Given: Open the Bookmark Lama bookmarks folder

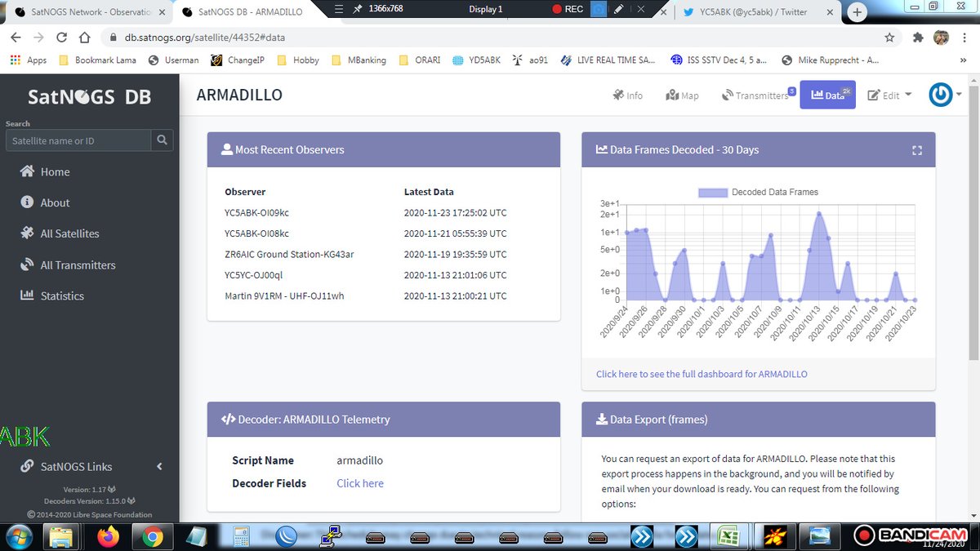Looking at the screenshot, I should (98, 60).
